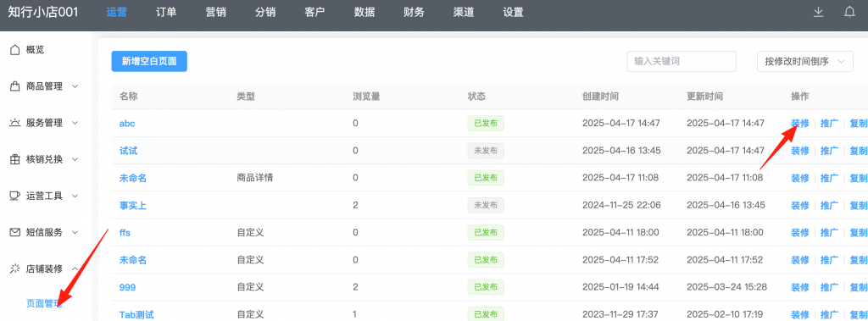Collapse the 店铺装修 section chevron
This screenshot has width=868, height=321.
[75, 269]
